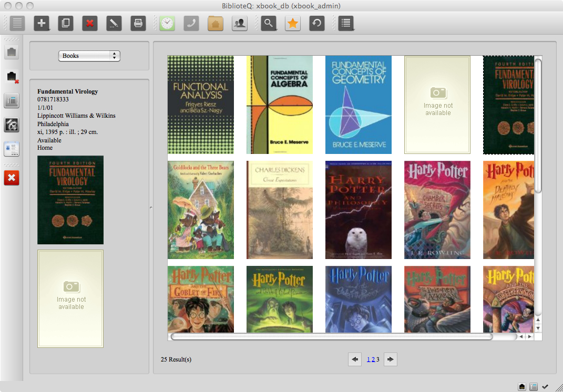Screen dimensions: 563x392
Task: Select the Functional Analysis book cover
Action: 201,105
